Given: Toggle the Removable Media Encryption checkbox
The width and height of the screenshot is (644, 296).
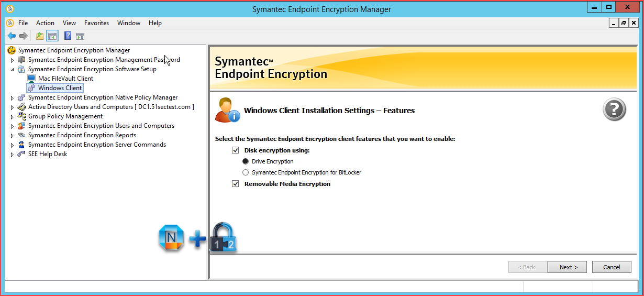Looking at the screenshot, I should [x=236, y=184].
